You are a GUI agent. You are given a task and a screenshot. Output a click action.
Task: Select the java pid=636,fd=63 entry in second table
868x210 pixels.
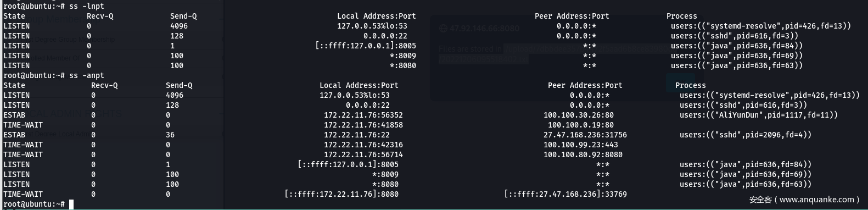click(x=746, y=184)
